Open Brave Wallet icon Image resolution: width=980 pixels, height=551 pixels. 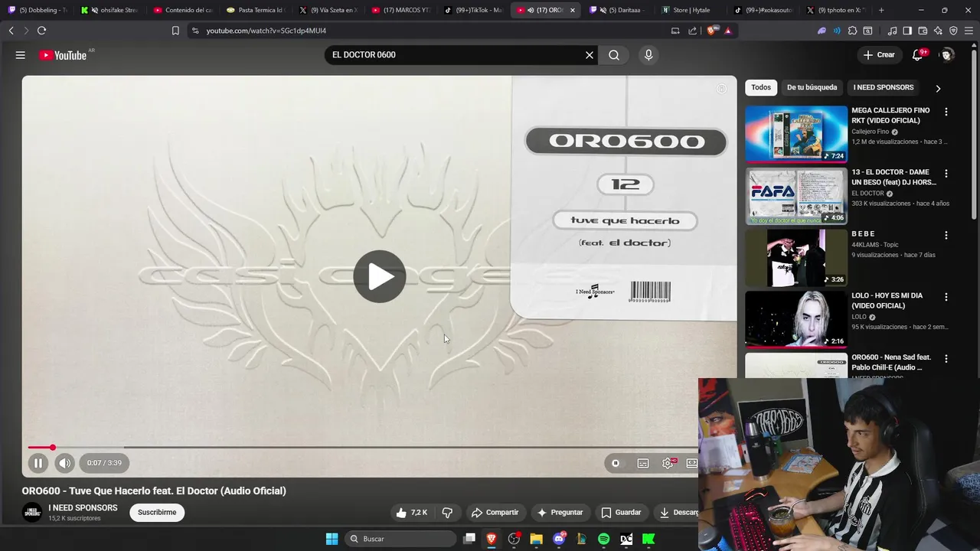[923, 31]
